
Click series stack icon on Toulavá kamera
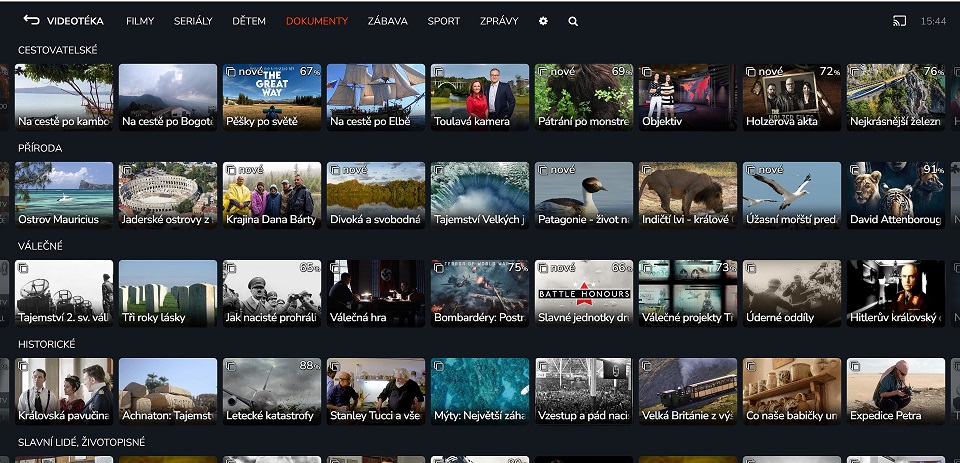[x=439, y=72]
